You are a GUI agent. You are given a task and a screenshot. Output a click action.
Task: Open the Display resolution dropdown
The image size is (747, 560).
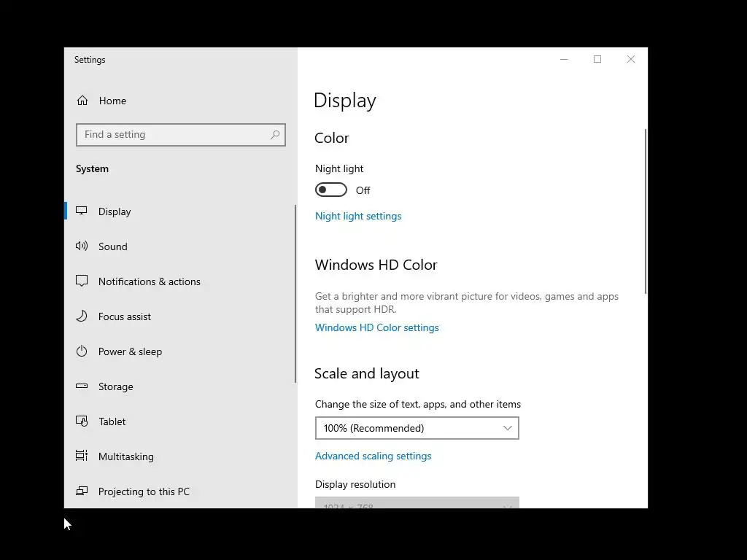point(417,502)
